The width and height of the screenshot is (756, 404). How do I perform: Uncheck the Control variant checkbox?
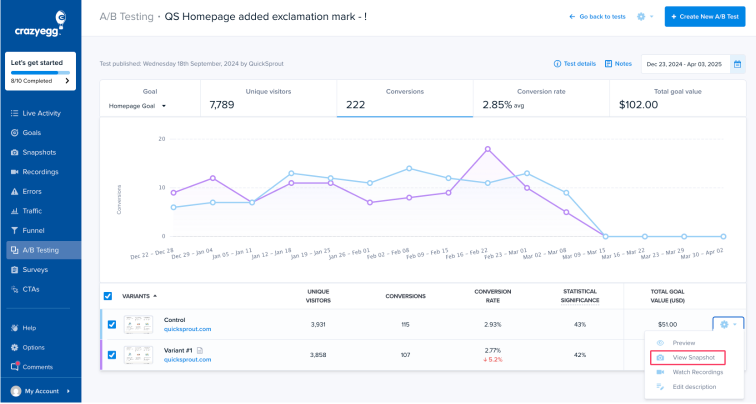(x=112, y=324)
